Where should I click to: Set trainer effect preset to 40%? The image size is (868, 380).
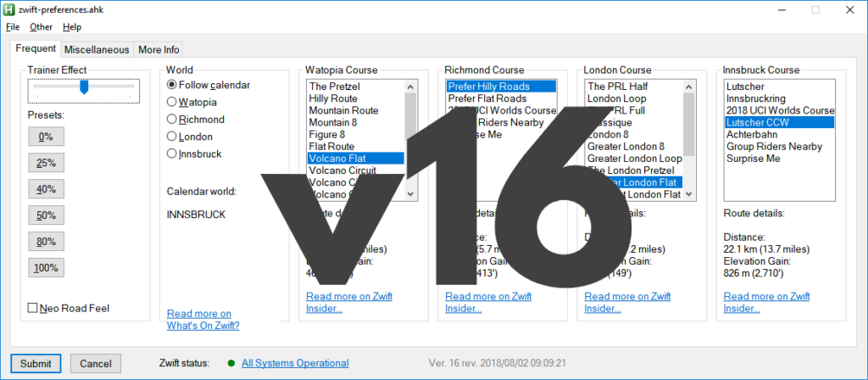tap(46, 189)
